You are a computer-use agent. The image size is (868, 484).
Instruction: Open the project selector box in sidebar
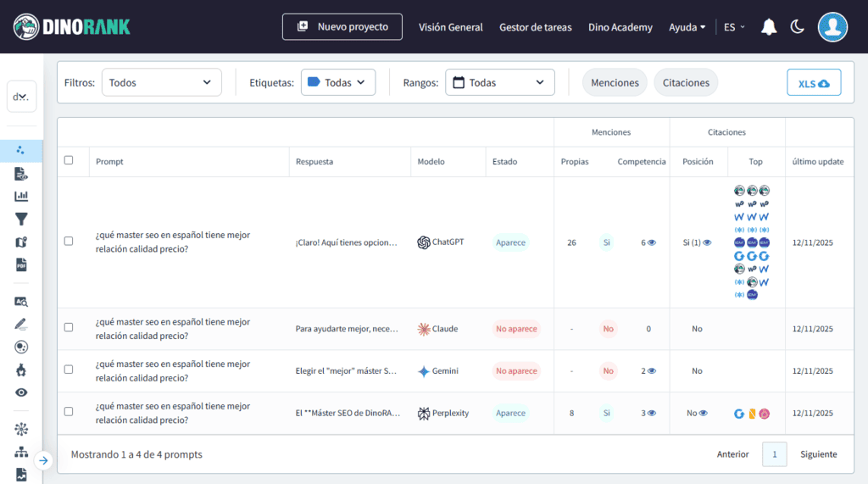tap(21, 97)
